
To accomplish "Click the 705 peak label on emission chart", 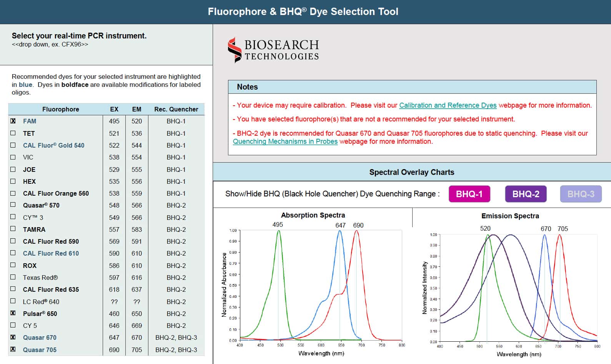I will point(563,229).
